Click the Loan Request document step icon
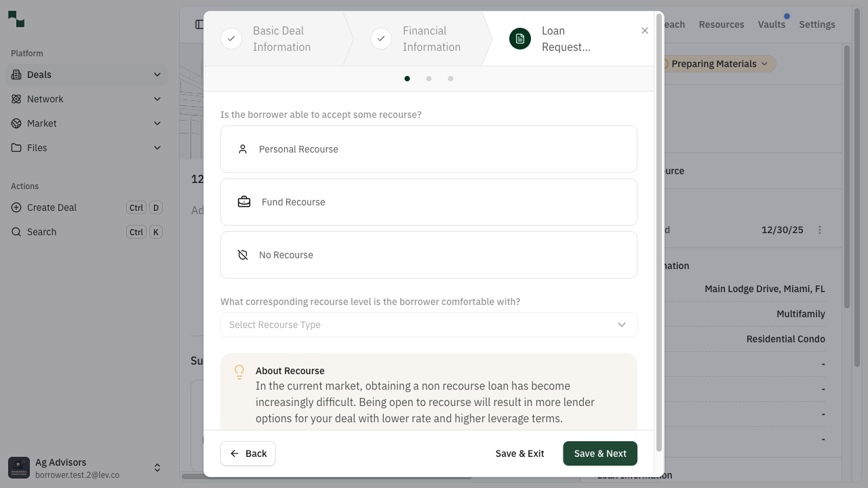The image size is (868, 488). 520,39
